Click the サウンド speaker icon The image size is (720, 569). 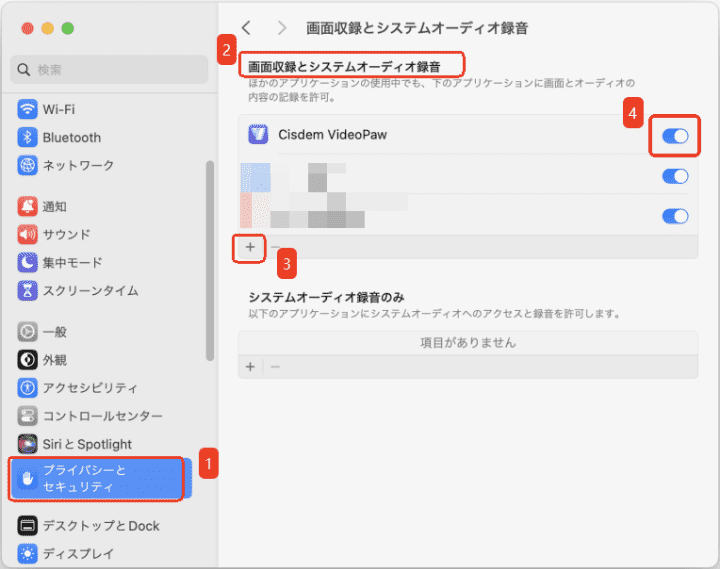coord(27,235)
